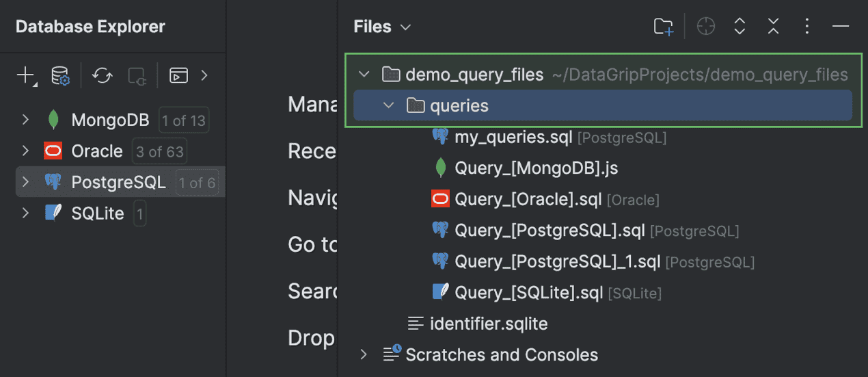Image resolution: width=868 pixels, height=377 pixels.
Task: Show more Database Explorer toolbar items chevron
Action: (x=204, y=75)
